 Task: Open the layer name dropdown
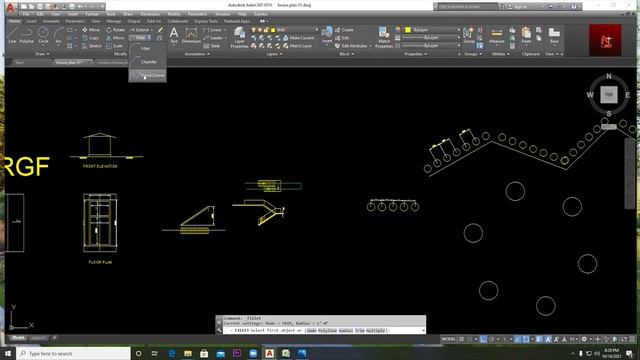point(316,30)
